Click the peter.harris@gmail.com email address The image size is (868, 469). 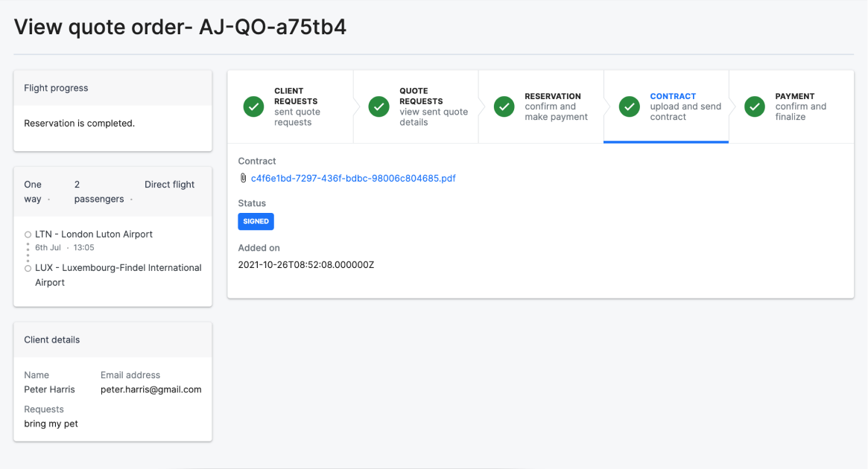coord(151,389)
